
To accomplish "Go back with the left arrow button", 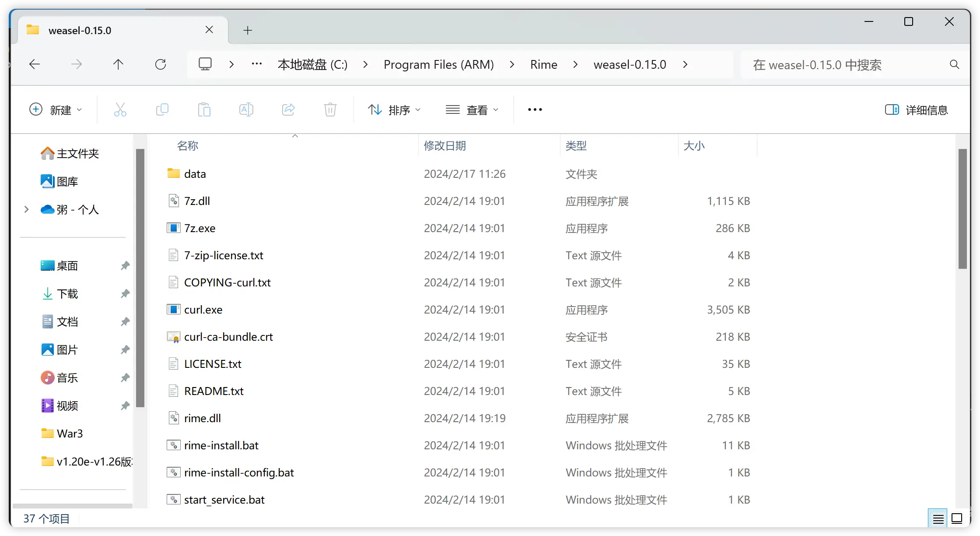I will click(x=35, y=64).
